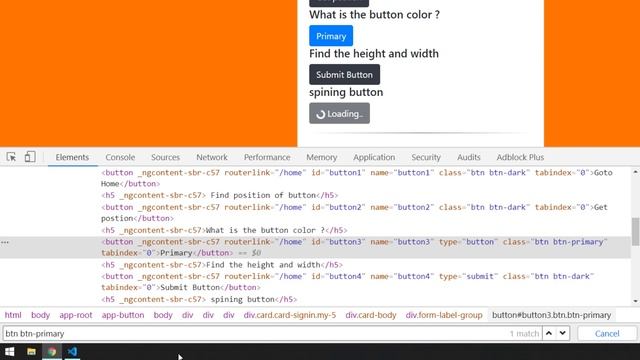Click the 'spining button' heading on the page
Image resolution: width=640 pixels, height=360 pixels.
click(x=346, y=92)
